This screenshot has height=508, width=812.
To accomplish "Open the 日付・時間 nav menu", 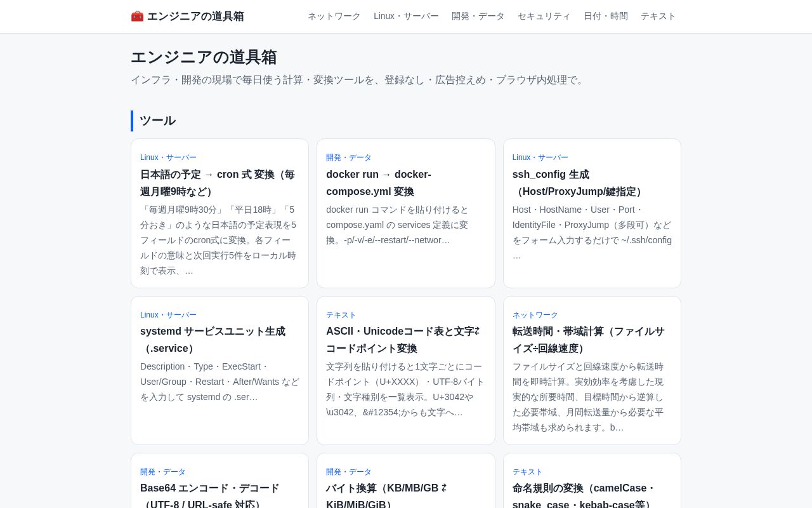I will tap(606, 17).
